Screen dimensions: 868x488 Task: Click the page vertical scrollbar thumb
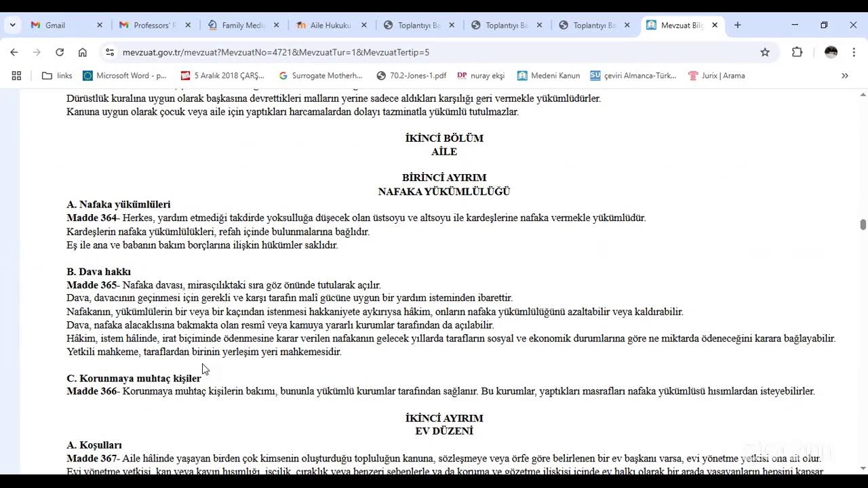863,224
